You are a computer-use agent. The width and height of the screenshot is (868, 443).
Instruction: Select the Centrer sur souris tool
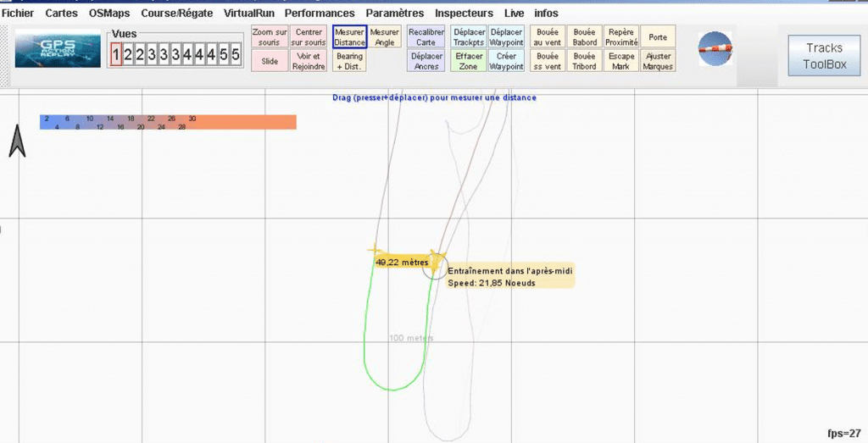[309, 37]
